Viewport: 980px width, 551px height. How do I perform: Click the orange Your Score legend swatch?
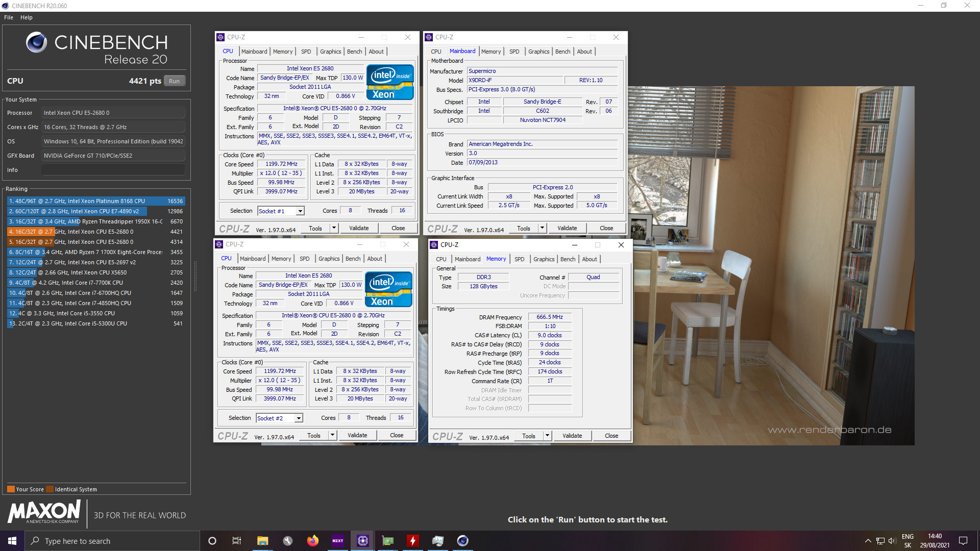(11, 489)
